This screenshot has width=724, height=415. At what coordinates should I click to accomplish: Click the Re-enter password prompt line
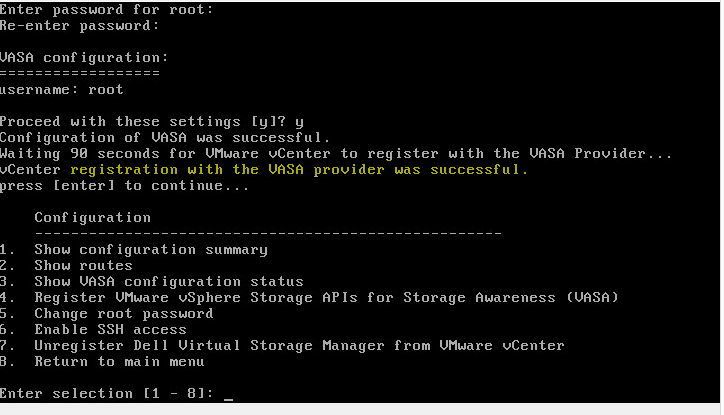[80, 25]
